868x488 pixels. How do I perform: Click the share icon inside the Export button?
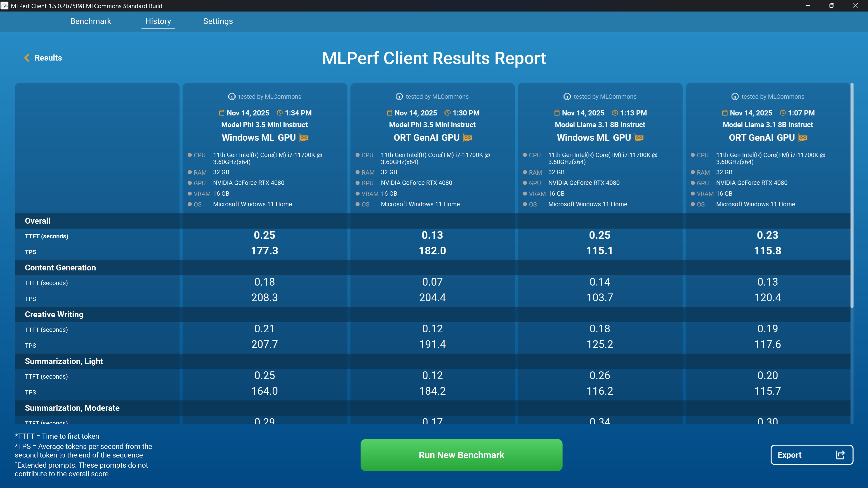pos(840,455)
